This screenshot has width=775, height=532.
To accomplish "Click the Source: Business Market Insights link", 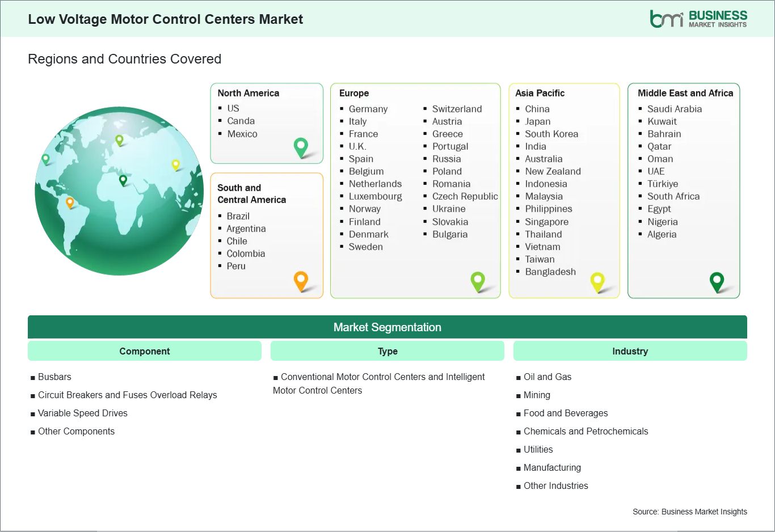I will [x=690, y=511].
